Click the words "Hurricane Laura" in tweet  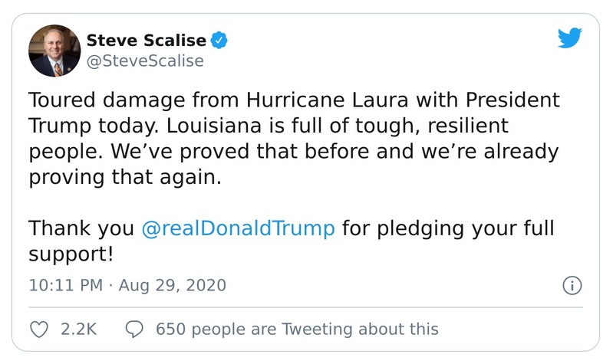pos(317,102)
